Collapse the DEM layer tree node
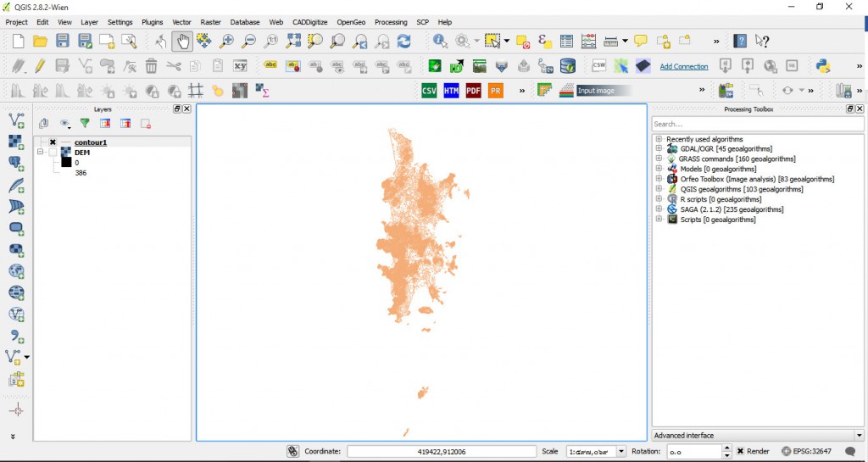 click(40, 153)
